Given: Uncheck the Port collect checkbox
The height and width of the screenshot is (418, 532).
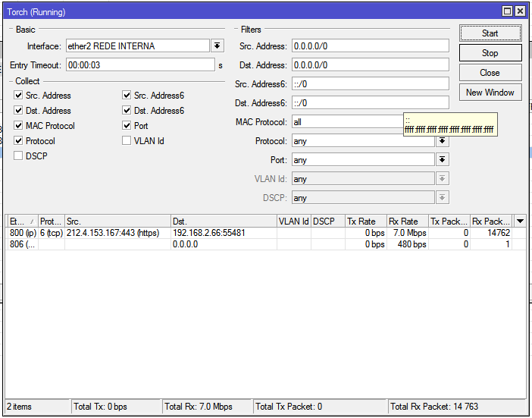Looking at the screenshot, I should coord(127,126).
